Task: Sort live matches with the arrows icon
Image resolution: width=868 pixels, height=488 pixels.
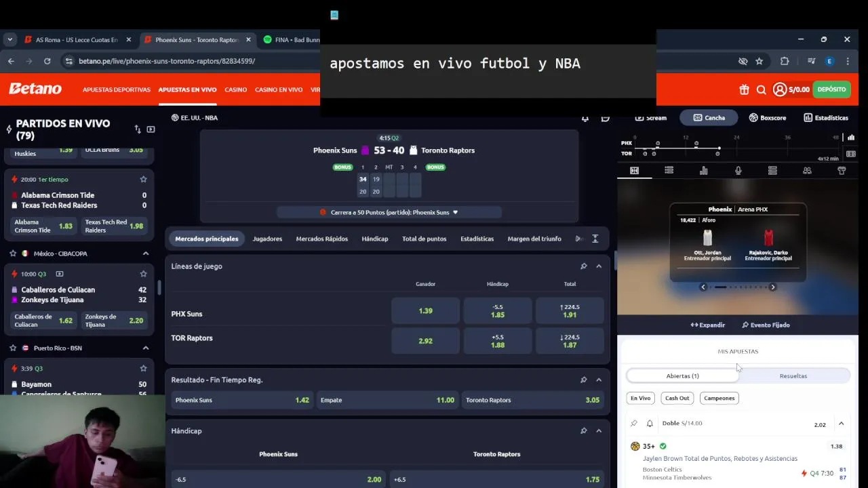Action: point(138,129)
